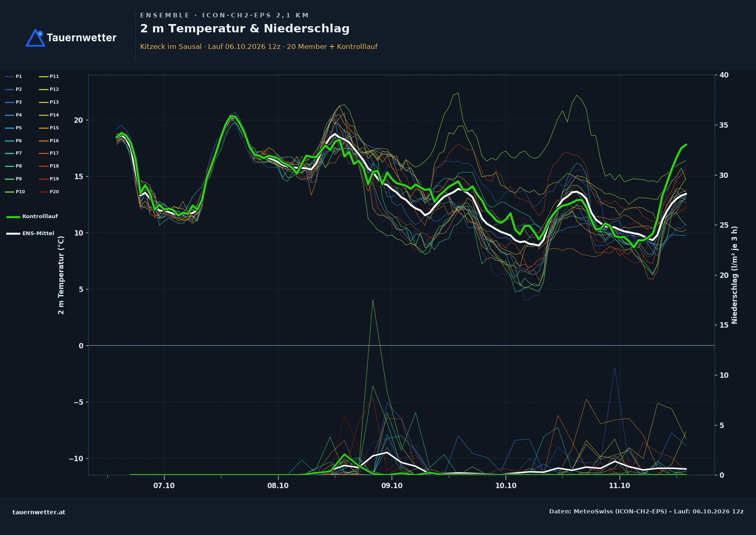Click the P13 legend entry
The width and height of the screenshot is (756, 535).
pos(49,102)
